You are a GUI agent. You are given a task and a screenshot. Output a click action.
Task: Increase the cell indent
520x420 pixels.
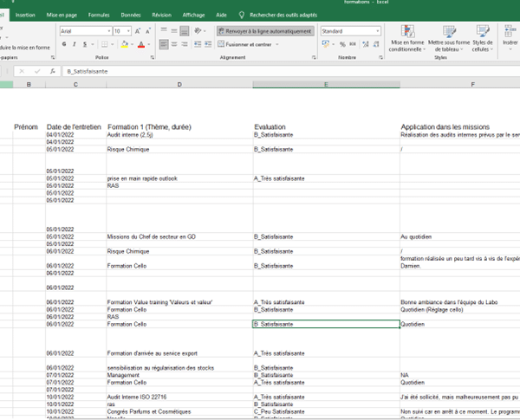pos(208,44)
